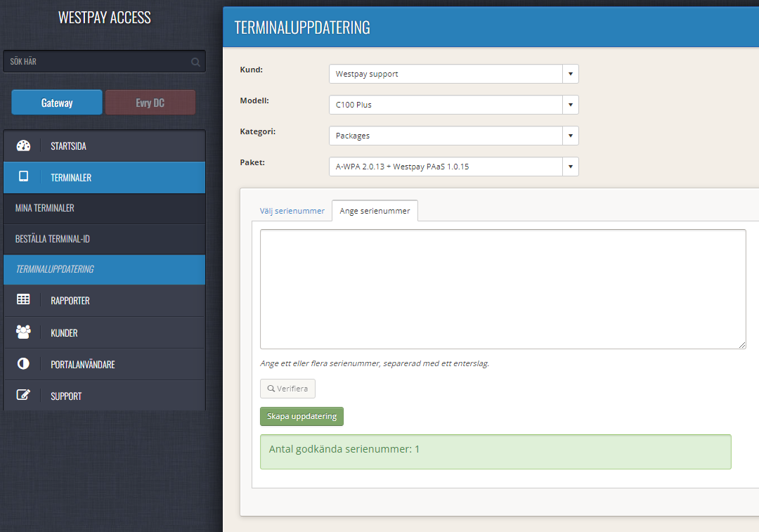Click the Kategori: label
Viewport: 759px width, 532px height.
257,131
